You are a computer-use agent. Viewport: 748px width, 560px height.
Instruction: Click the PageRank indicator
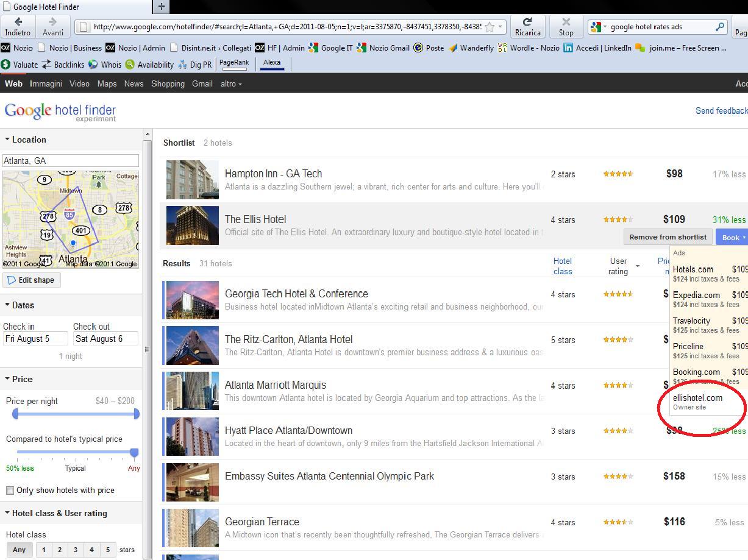coord(234,63)
